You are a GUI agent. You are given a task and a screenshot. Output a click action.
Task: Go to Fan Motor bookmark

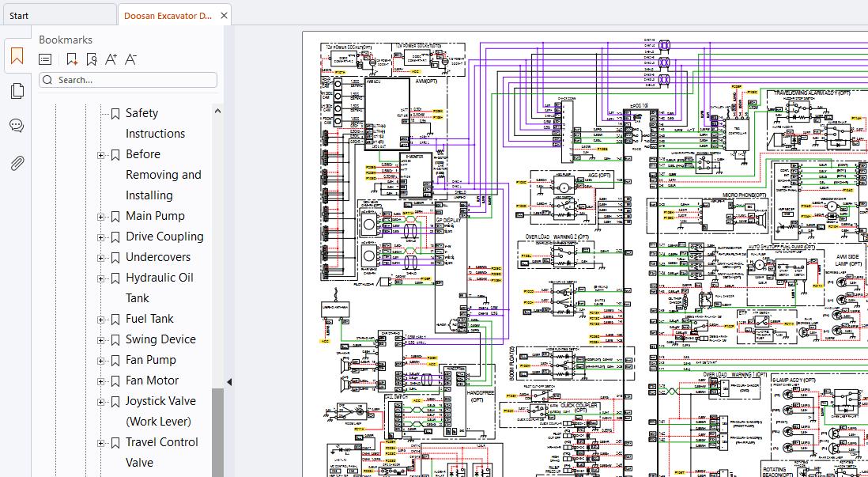click(x=153, y=380)
